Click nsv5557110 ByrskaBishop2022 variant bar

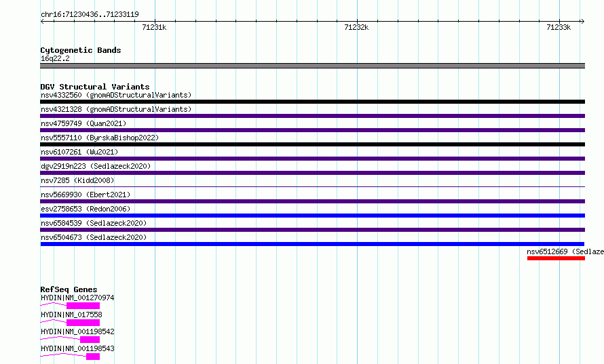[312, 144]
